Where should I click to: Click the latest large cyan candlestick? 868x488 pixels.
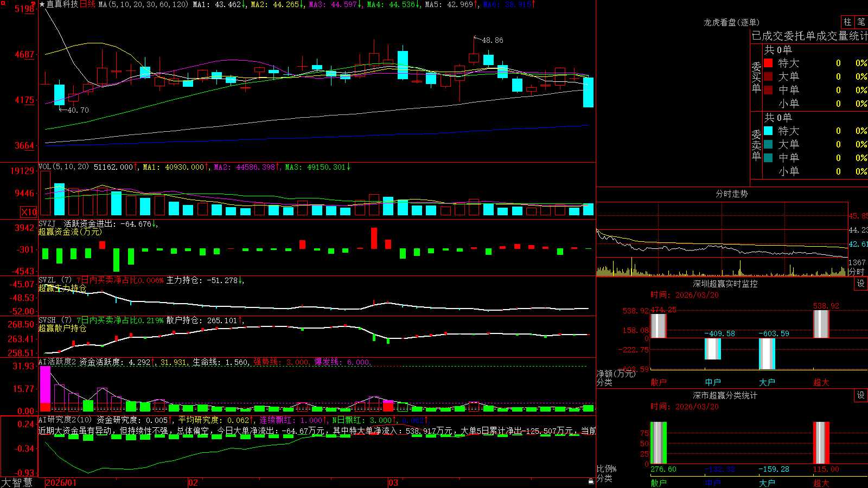(x=588, y=92)
